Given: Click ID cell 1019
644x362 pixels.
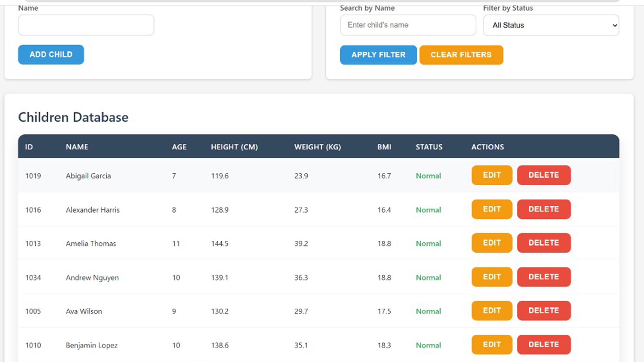Looking at the screenshot, I should pyautogui.click(x=33, y=176).
